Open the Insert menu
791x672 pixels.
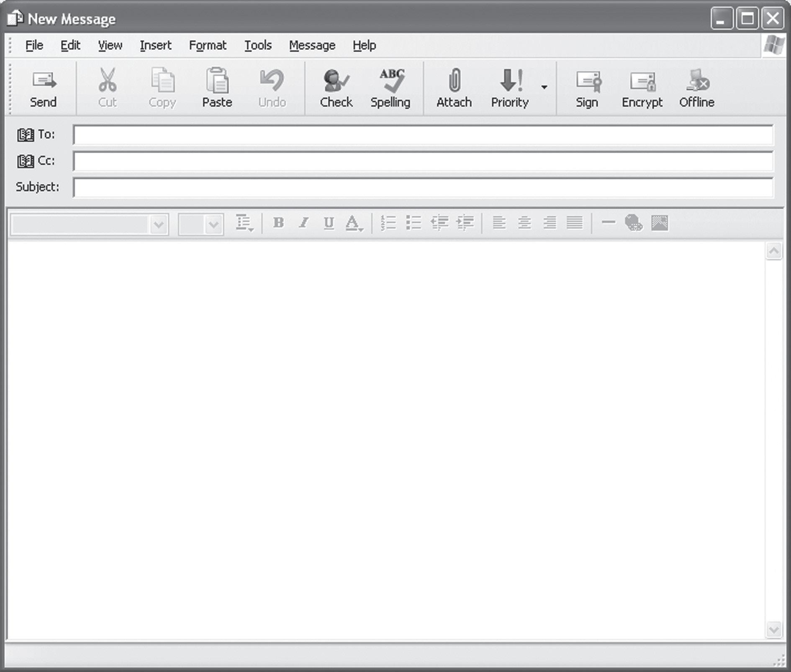coord(156,45)
